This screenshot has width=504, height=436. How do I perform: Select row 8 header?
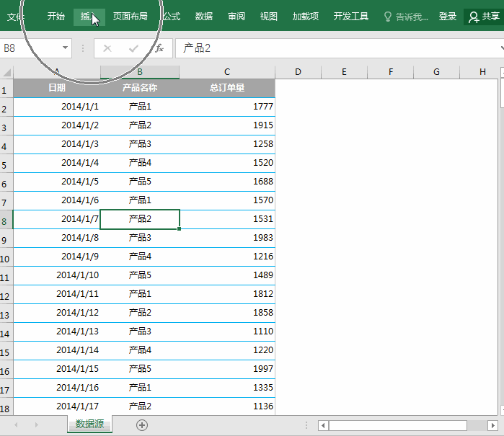pos(6,220)
